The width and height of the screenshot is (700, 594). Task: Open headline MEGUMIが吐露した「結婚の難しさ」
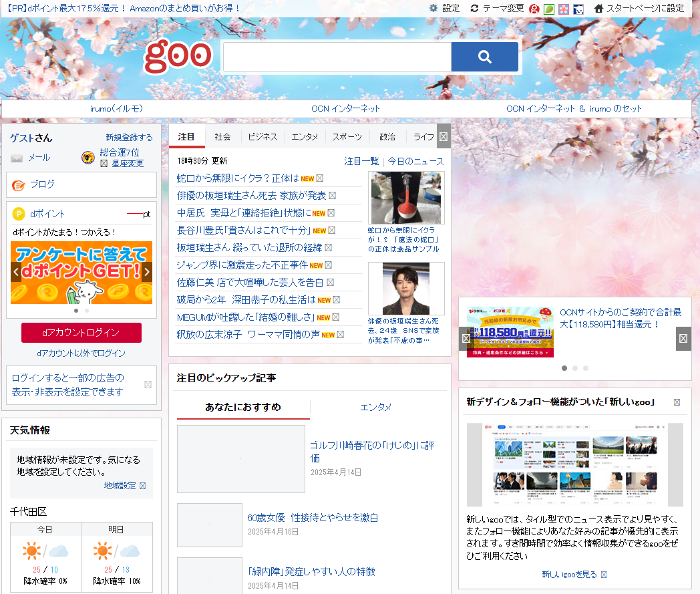coord(246,317)
